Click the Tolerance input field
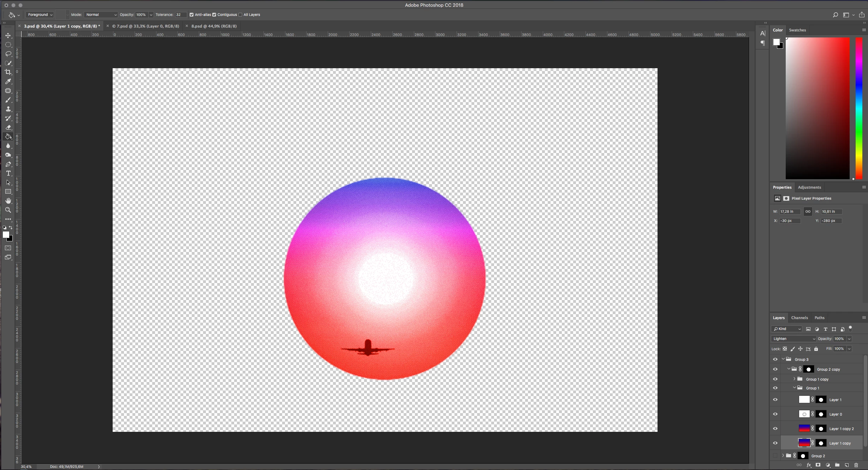Screen dimensions: 868x470 [180, 15]
